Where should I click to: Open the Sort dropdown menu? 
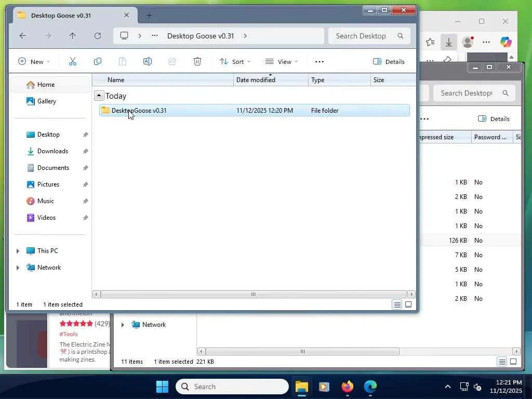pos(235,61)
